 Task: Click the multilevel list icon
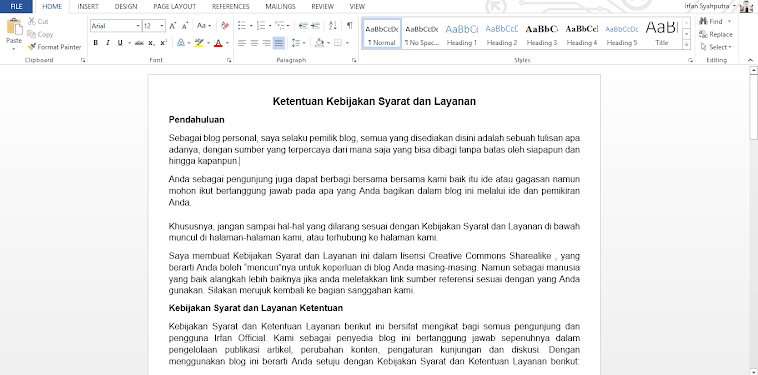pos(279,26)
